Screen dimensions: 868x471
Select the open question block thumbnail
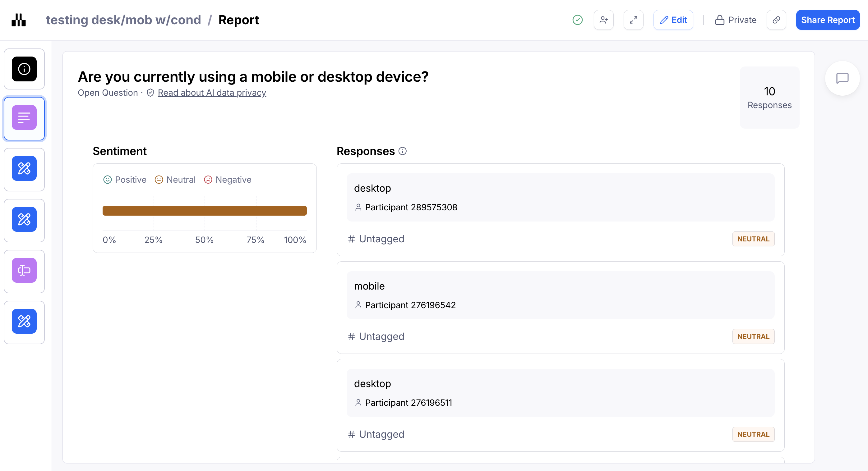(x=24, y=118)
